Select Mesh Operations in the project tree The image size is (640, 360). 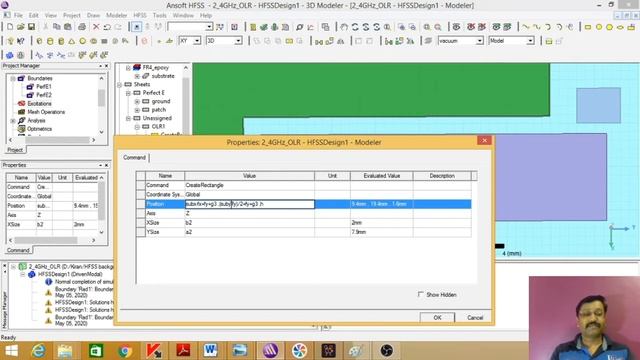point(46,112)
